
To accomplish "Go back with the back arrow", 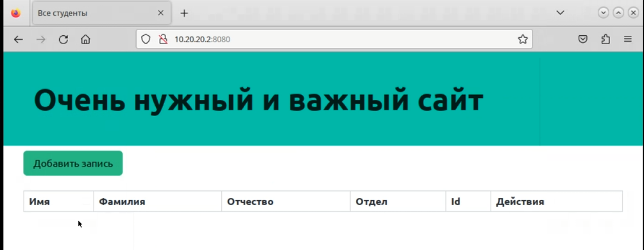I will coord(18,39).
